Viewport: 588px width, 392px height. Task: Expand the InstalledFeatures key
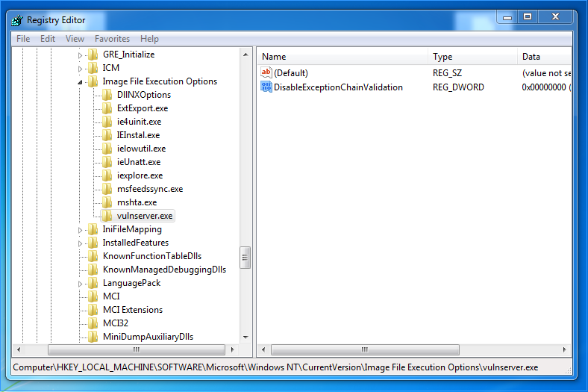pyautogui.click(x=80, y=243)
